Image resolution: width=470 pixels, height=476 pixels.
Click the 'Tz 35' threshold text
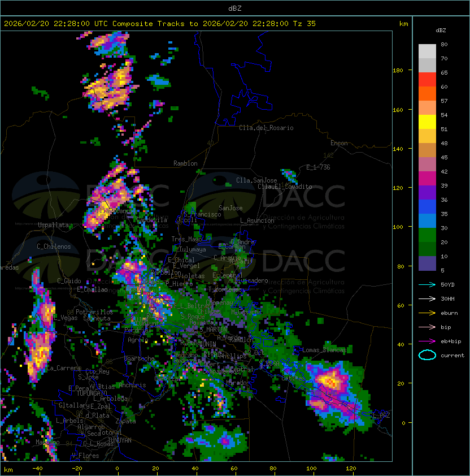[x=304, y=23]
